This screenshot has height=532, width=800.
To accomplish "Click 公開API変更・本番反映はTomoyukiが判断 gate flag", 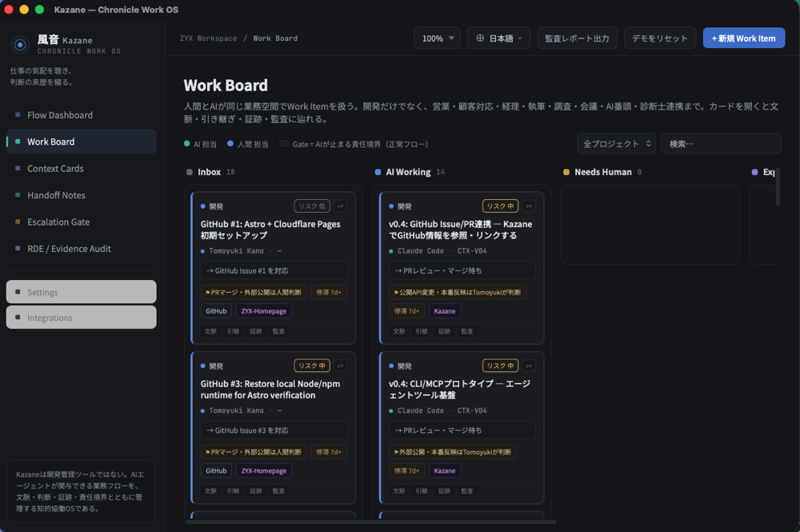I will (x=458, y=292).
